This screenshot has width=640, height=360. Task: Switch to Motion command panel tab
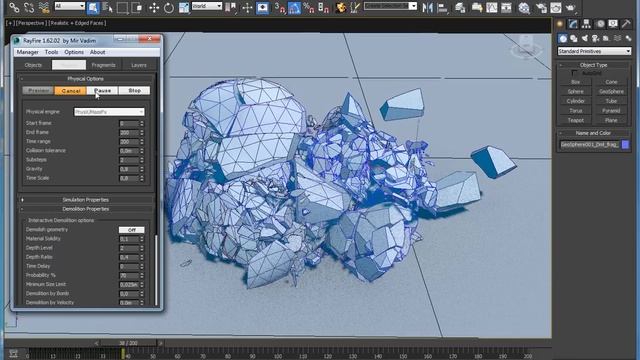(600, 24)
